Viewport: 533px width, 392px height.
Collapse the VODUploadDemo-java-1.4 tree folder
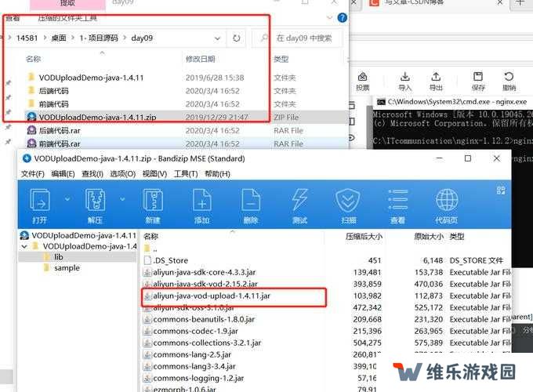(x=24, y=246)
